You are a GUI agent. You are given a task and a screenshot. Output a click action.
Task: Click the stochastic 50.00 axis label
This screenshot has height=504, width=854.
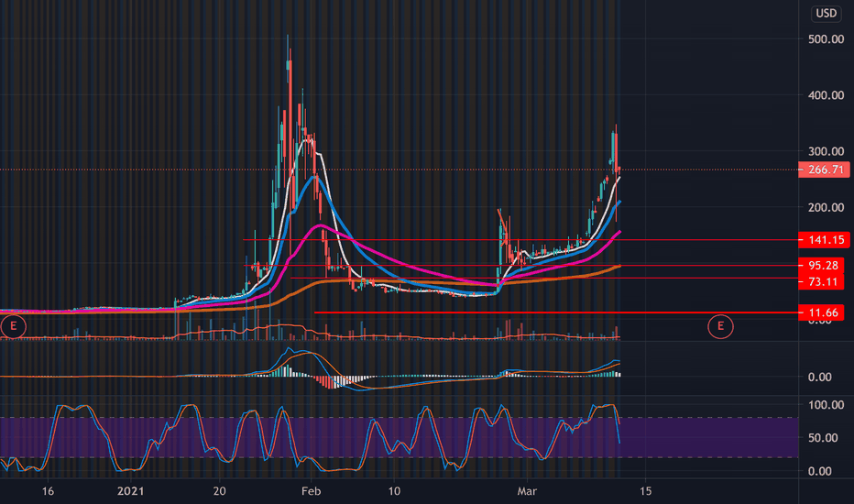pyautogui.click(x=823, y=438)
